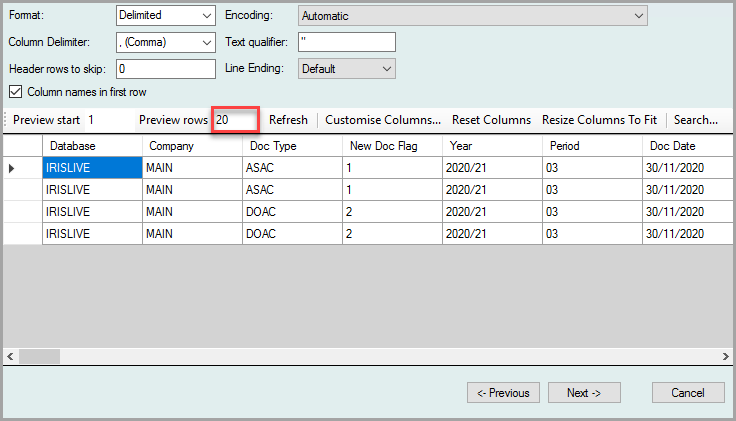
Task: Open the Column Delimiter dropdown
Action: (x=165, y=42)
